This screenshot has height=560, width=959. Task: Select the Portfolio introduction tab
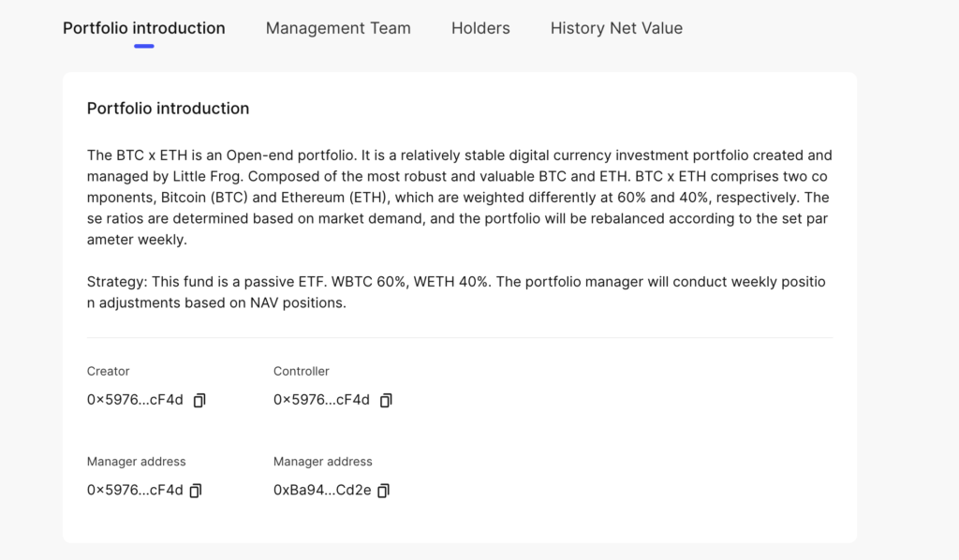point(144,28)
